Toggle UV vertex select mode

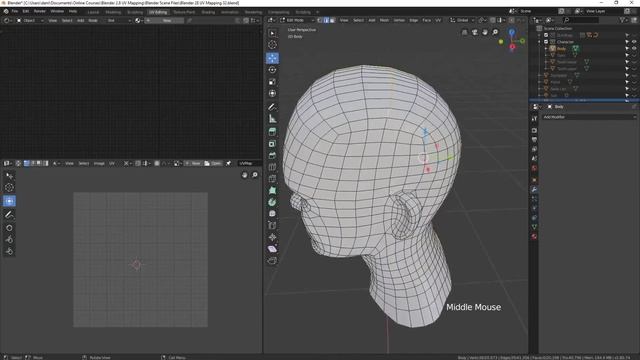[27, 163]
